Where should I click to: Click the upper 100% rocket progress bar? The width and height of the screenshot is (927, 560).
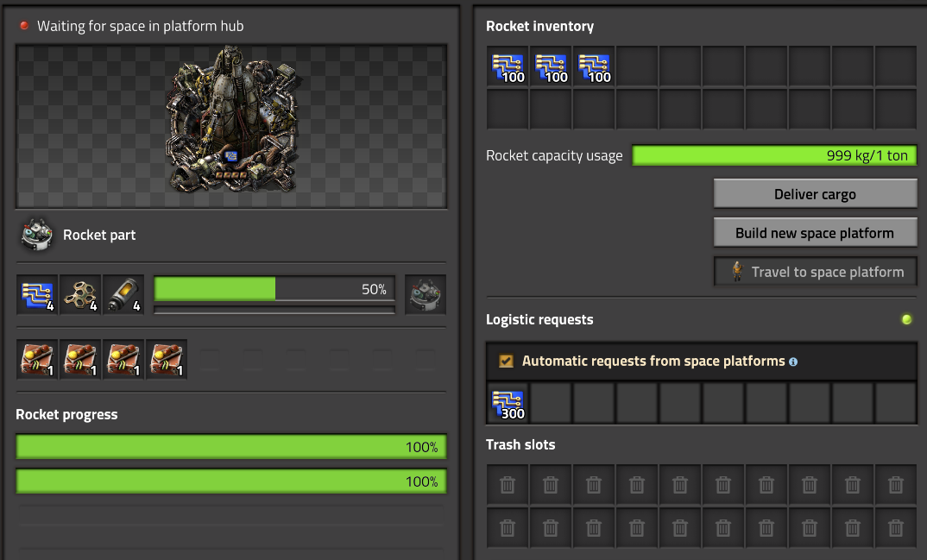(231, 447)
